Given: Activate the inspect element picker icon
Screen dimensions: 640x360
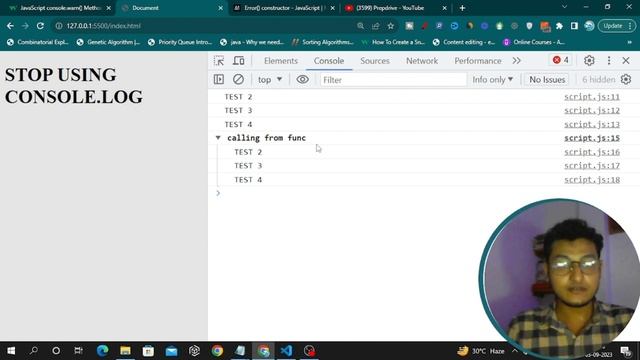Looking at the screenshot, I should [x=219, y=61].
